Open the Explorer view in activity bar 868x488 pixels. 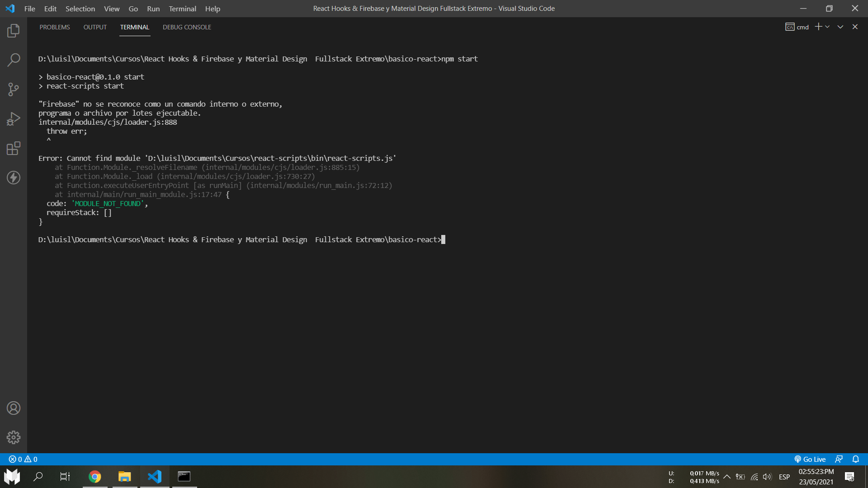click(14, 31)
